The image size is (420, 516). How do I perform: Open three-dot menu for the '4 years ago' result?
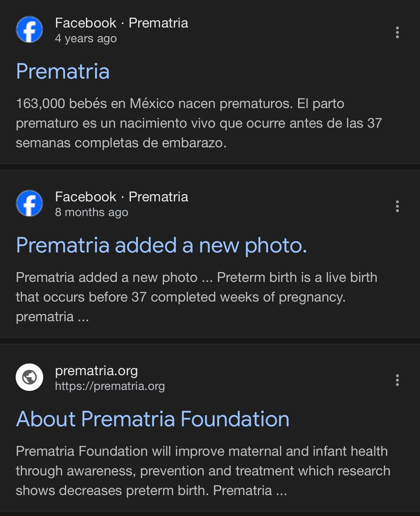(x=397, y=32)
